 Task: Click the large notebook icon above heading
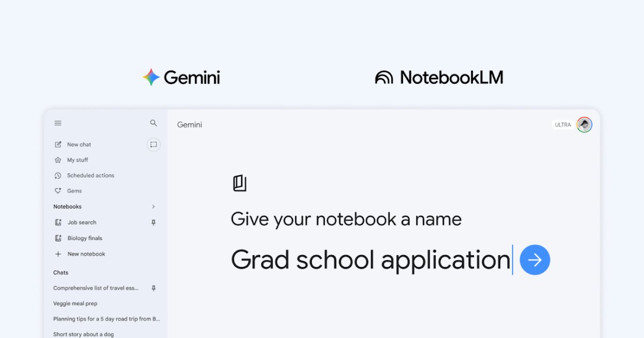(x=239, y=183)
